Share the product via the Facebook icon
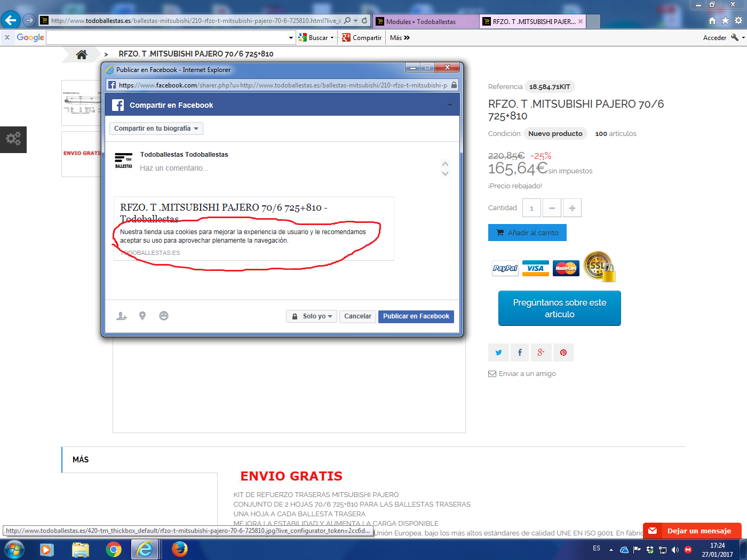747x560 pixels. [x=520, y=353]
